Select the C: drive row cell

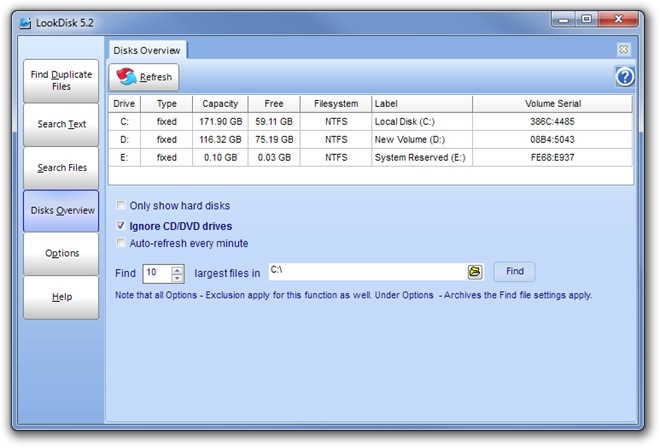point(124,122)
